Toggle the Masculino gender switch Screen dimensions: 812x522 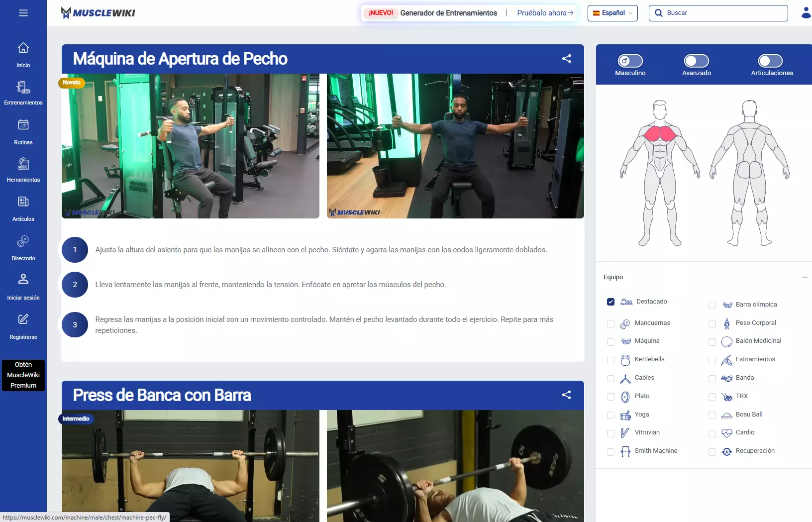(x=630, y=61)
